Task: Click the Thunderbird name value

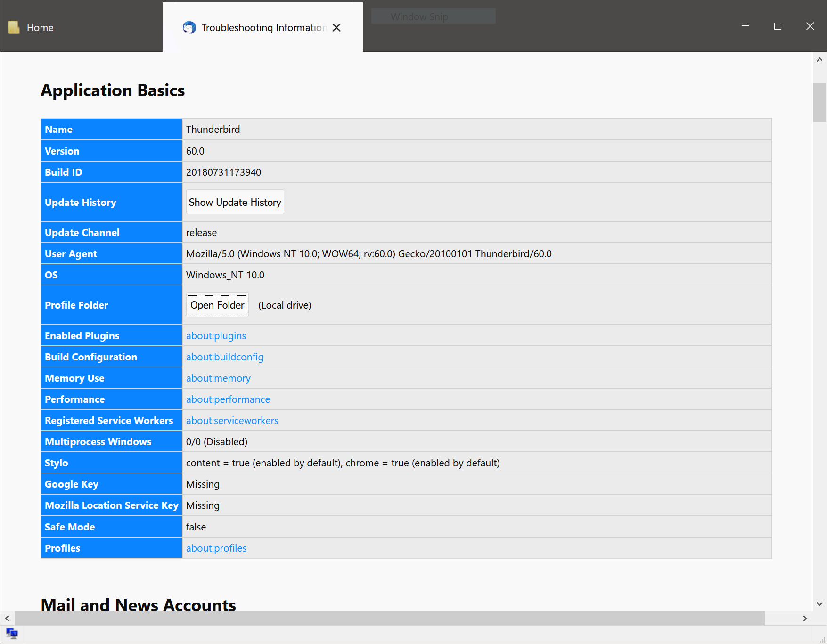Action: point(213,130)
